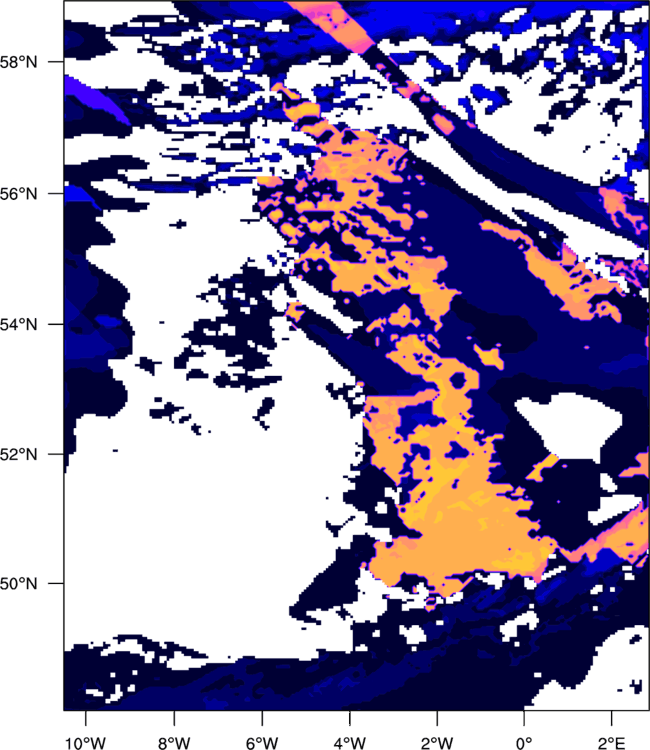Click the 6°W longitude label
Screen dimensions: 650x750
click(x=262, y=742)
